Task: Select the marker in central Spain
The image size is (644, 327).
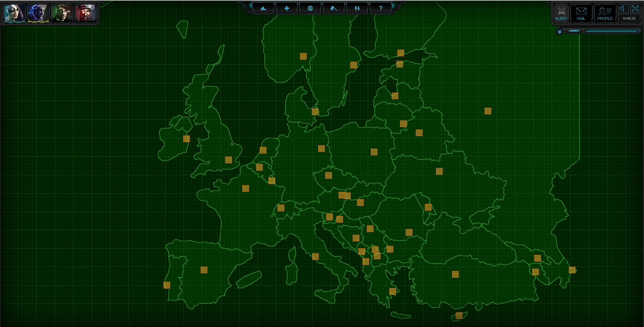Action: [204, 270]
